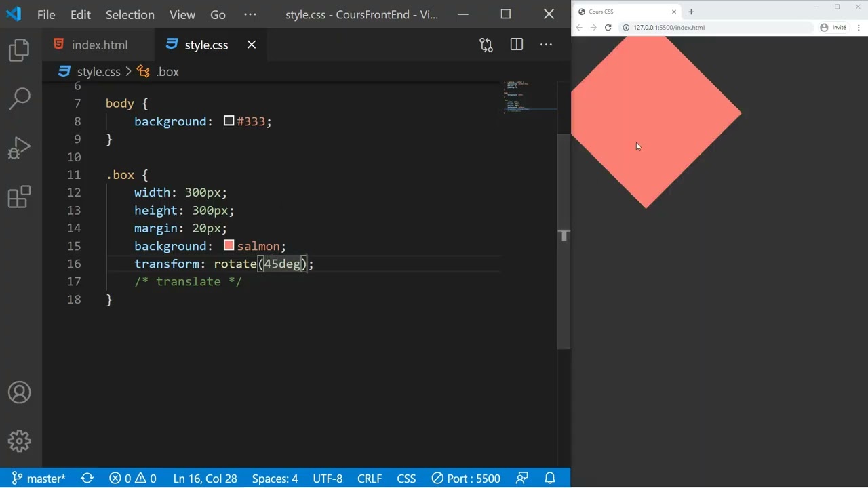Open the Go menu

click(x=218, y=14)
